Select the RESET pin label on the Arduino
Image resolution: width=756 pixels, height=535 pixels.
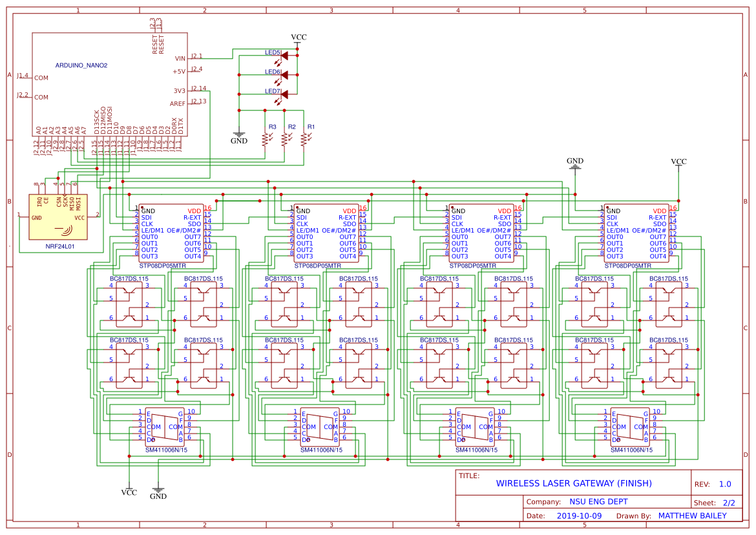156,45
